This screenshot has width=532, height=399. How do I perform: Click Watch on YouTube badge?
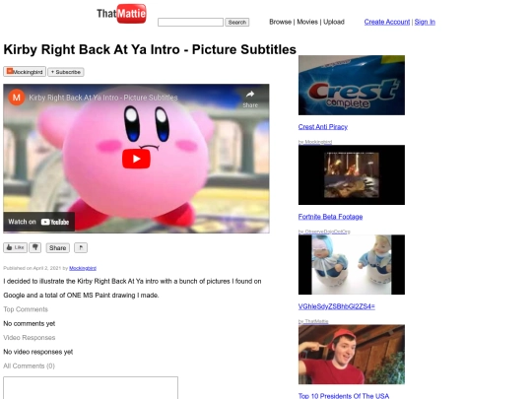coord(38,222)
